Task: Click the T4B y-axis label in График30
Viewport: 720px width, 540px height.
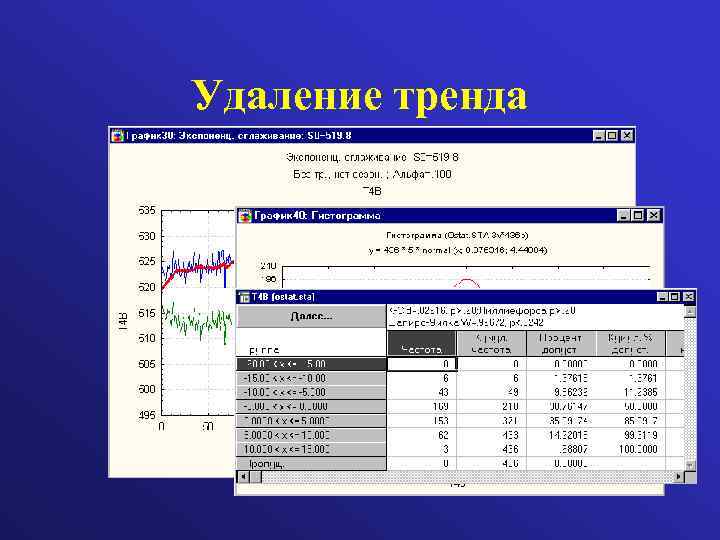Action: coord(124,321)
